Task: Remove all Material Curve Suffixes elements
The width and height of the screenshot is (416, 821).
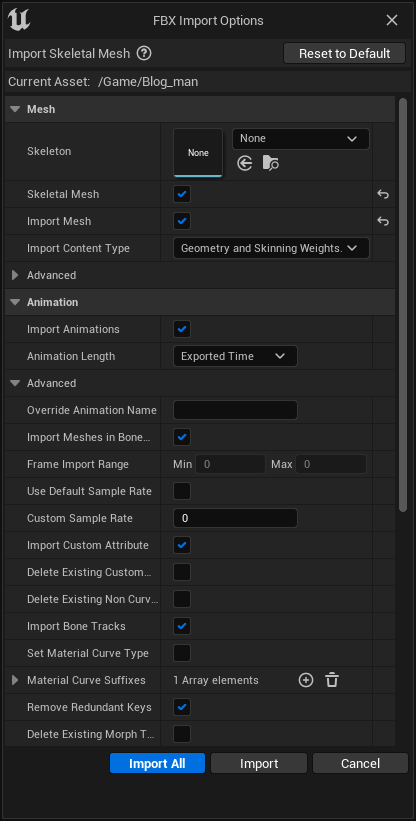Action: [x=332, y=680]
